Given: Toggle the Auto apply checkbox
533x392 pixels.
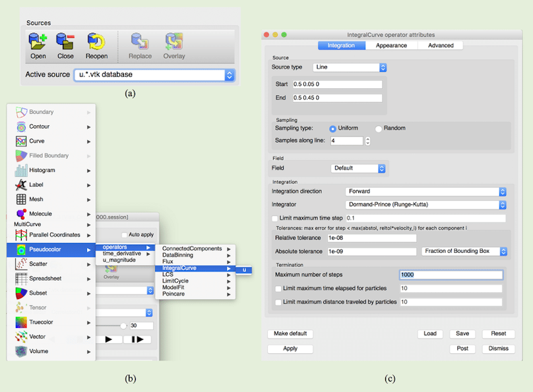Looking at the screenshot, I should [125, 235].
